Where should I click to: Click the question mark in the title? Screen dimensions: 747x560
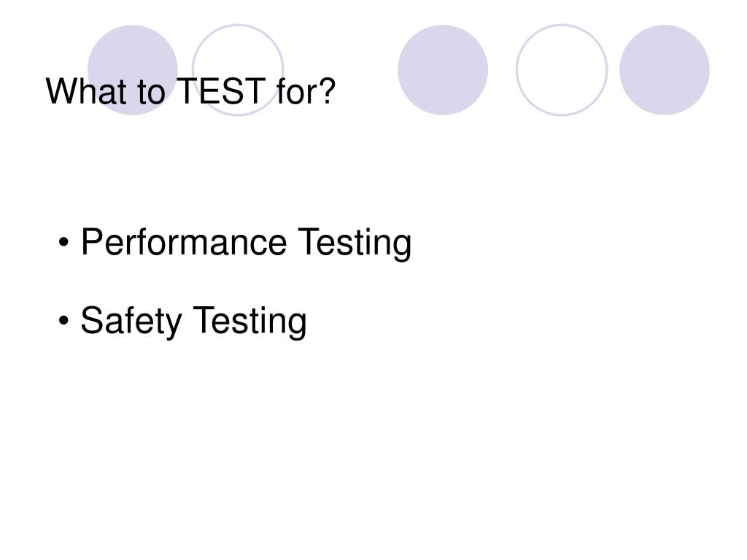[x=328, y=91]
